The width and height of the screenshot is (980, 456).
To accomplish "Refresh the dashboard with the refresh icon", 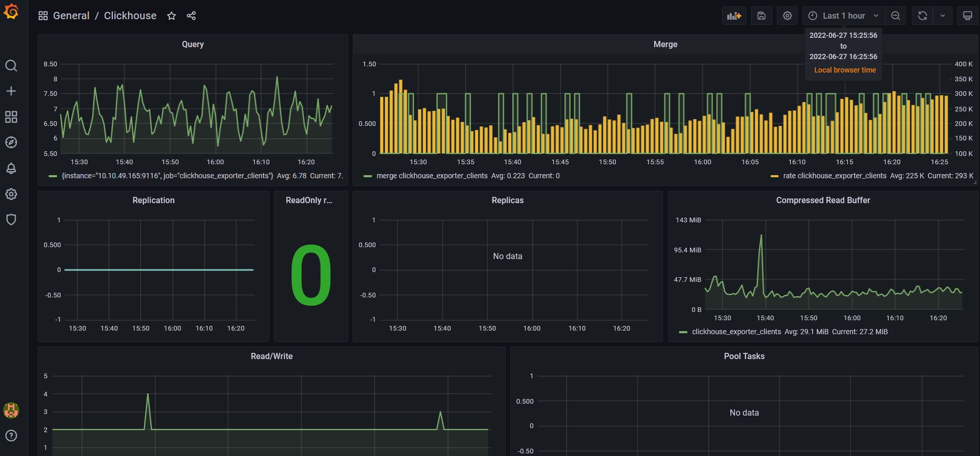I will [x=923, y=16].
